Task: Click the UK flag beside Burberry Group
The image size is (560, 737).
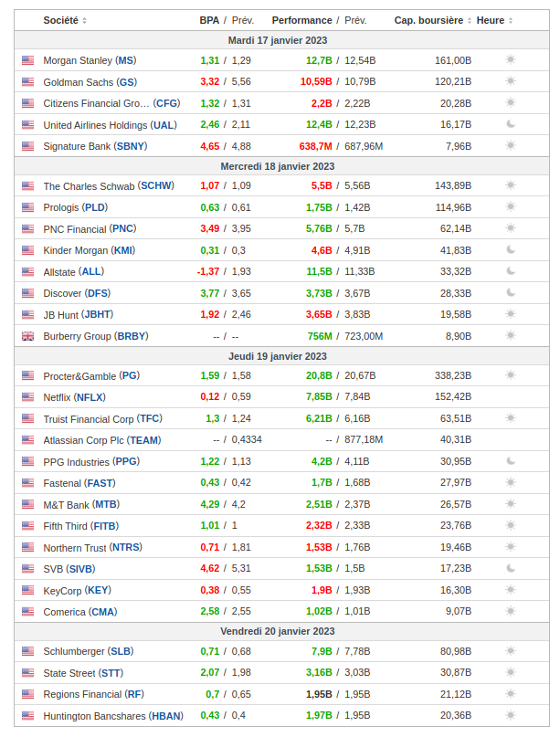Action: tap(27, 336)
